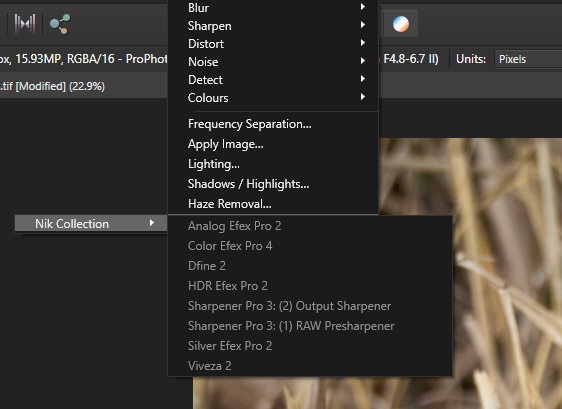Expand the Blur filter submenu
Screen dimensions: 562x409
click(273, 8)
